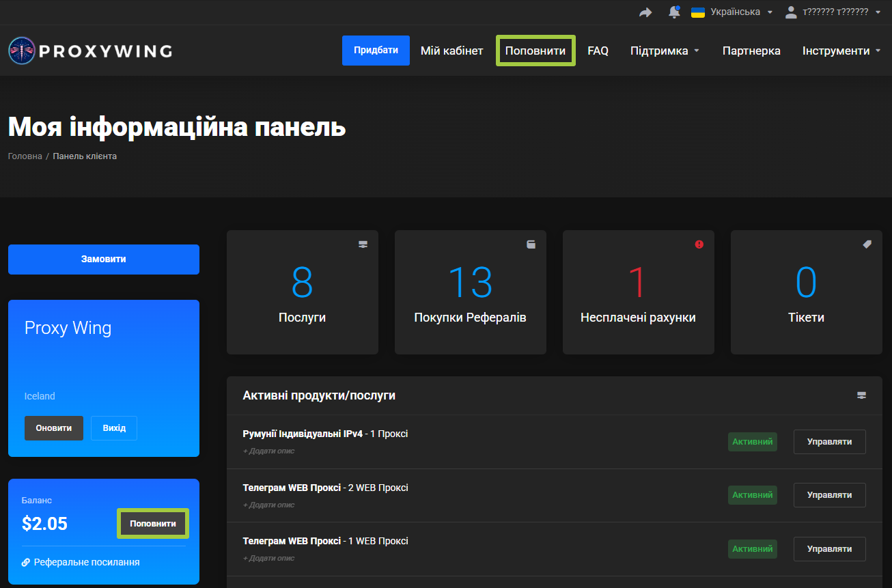
Task: Click Управляти for Телеграм 1 WEB Проксі
Action: click(x=829, y=549)
